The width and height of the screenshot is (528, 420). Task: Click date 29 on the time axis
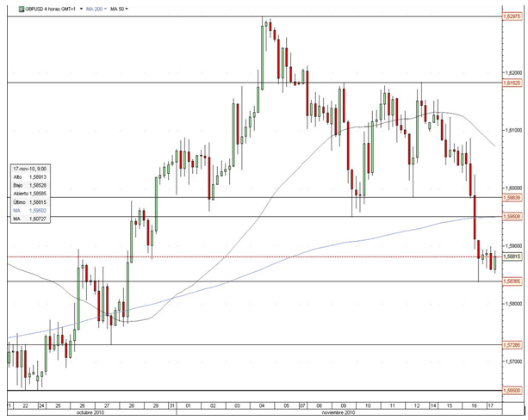coord(156,406)
